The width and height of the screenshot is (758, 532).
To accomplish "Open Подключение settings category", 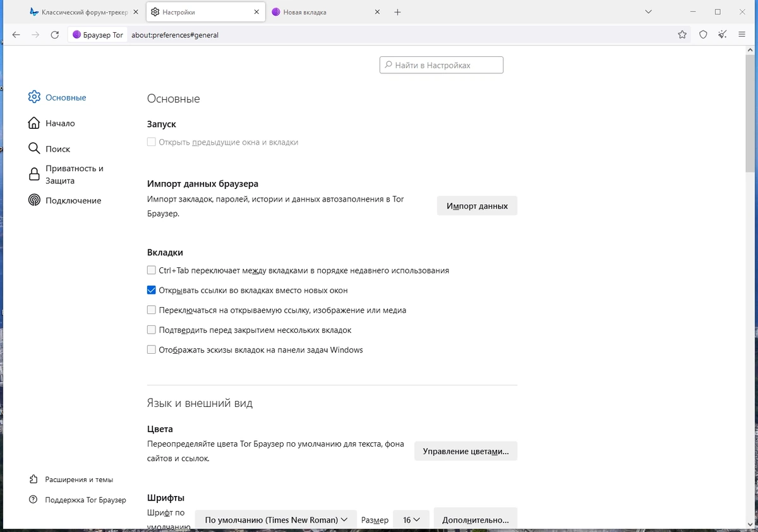I will tap(64, 200).
